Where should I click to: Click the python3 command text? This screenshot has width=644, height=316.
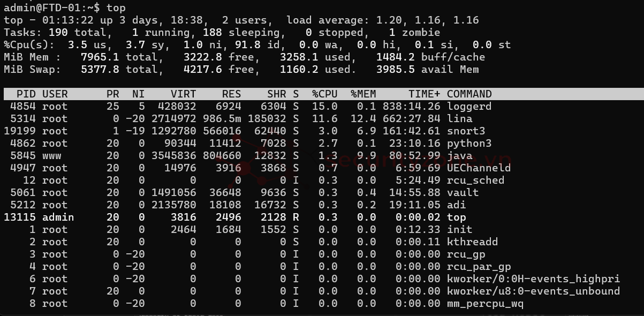point(469,144)
